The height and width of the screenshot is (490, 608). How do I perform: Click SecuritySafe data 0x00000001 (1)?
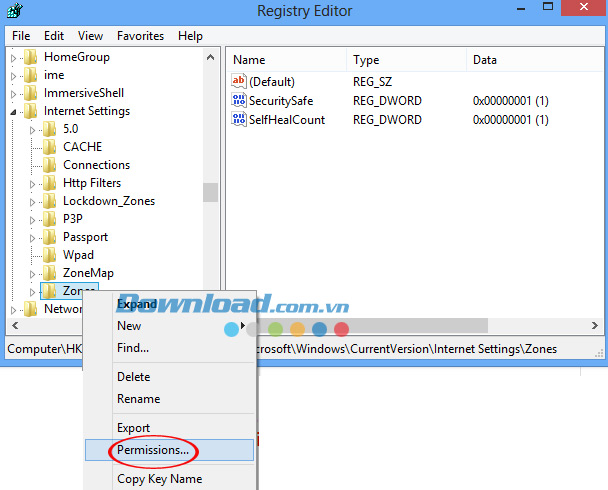point(511,101)
